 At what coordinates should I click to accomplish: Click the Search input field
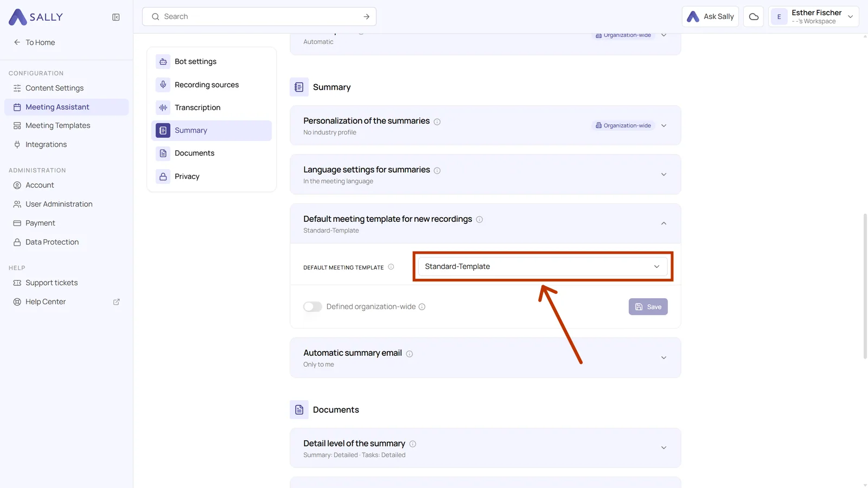[259, 17]
